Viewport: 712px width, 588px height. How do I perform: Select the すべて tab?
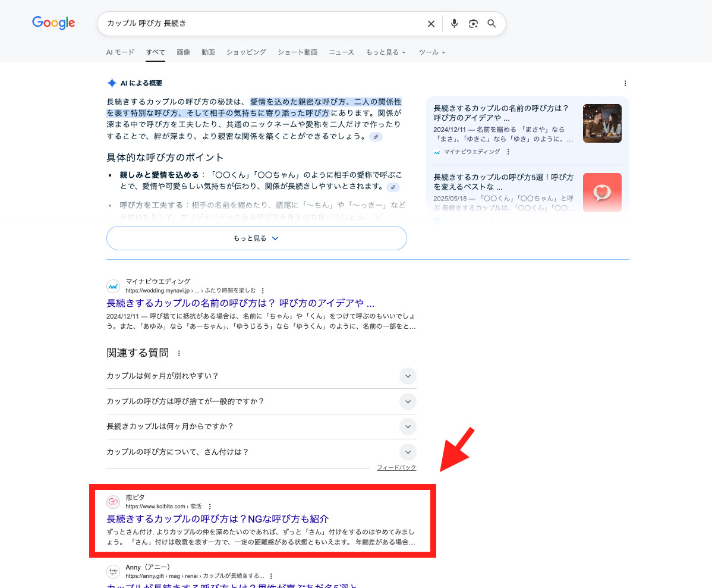click(x=155, y=52)
